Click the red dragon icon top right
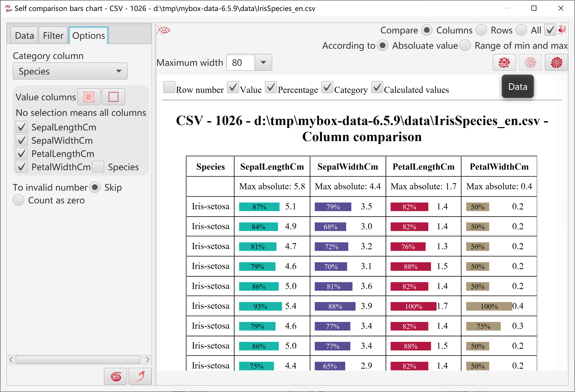Viewport: 575px width, 392px height. point(562,30)
